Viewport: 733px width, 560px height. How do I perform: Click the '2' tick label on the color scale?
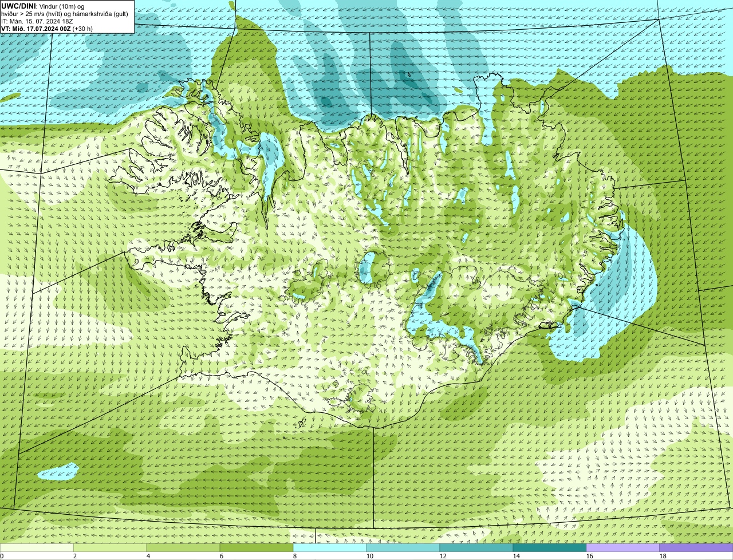click(x=75, y=556)
